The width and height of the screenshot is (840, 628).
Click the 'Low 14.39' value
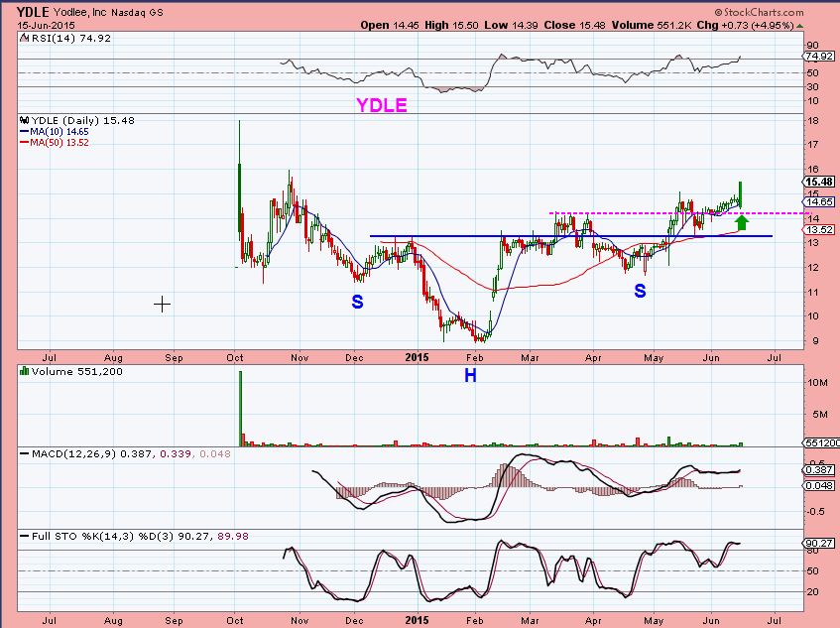pos(511,25)
